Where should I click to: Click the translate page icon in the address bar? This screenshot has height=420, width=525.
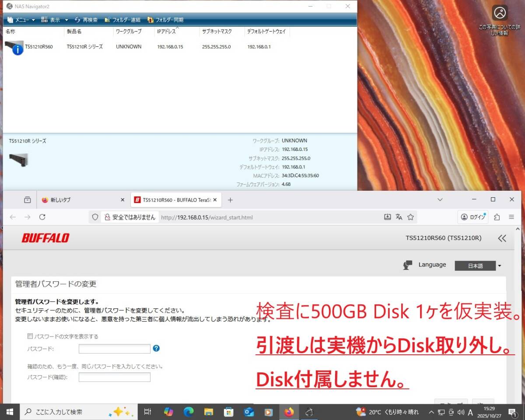(399, 217)
